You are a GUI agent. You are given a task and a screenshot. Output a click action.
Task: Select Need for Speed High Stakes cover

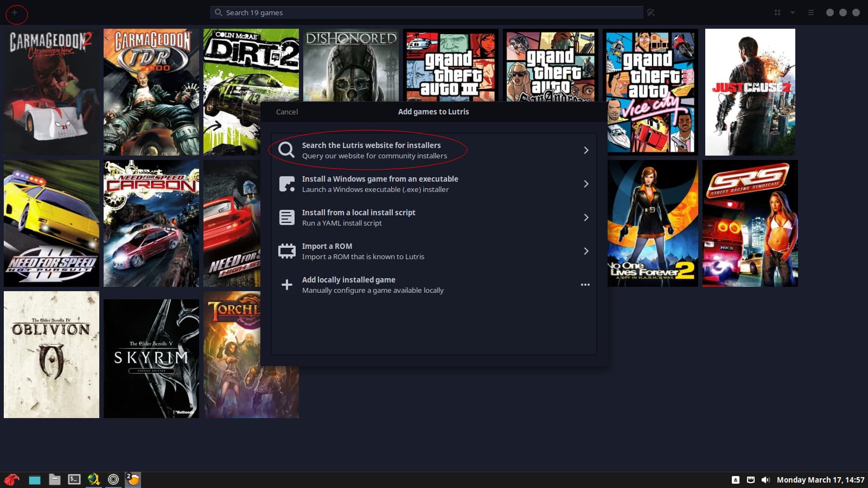232,223
